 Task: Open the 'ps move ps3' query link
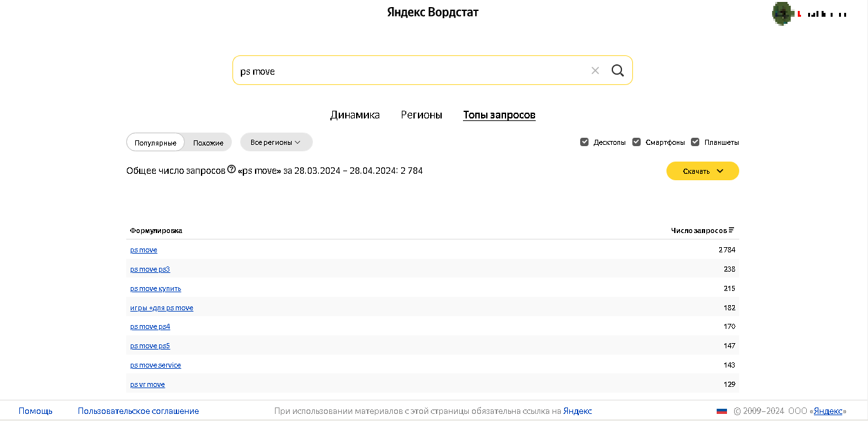point(150,269)
